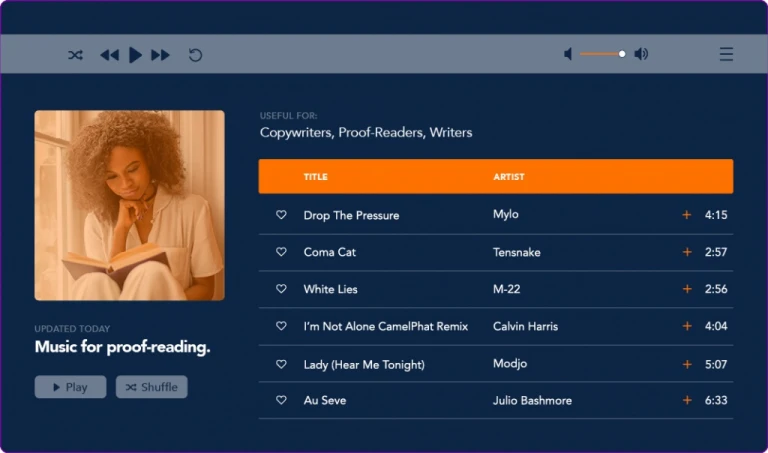
Task: Like I'm Not Alone CamelPhat Remix heart
Action: coord(281,326)
